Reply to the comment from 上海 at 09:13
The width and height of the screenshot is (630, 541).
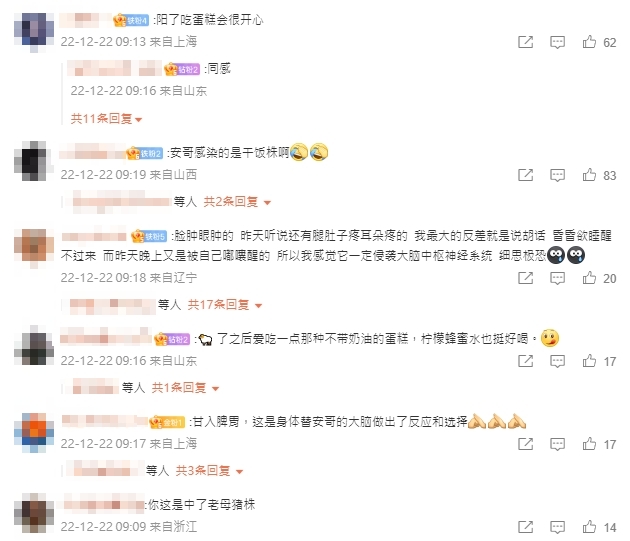point(557,42)
